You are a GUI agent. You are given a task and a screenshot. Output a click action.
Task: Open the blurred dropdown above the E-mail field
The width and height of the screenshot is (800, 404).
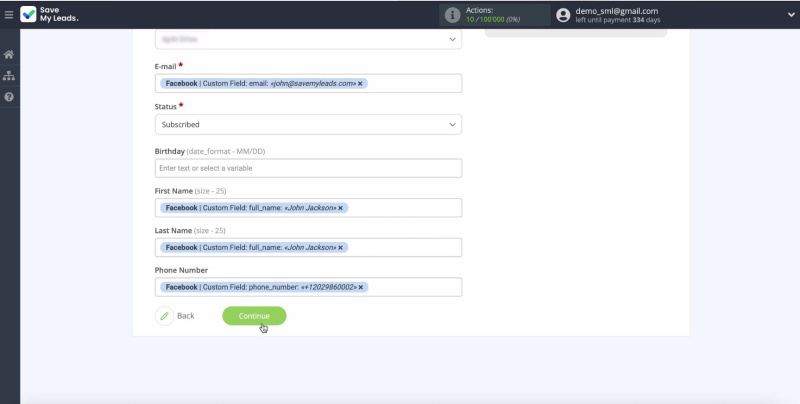[308, 39]
